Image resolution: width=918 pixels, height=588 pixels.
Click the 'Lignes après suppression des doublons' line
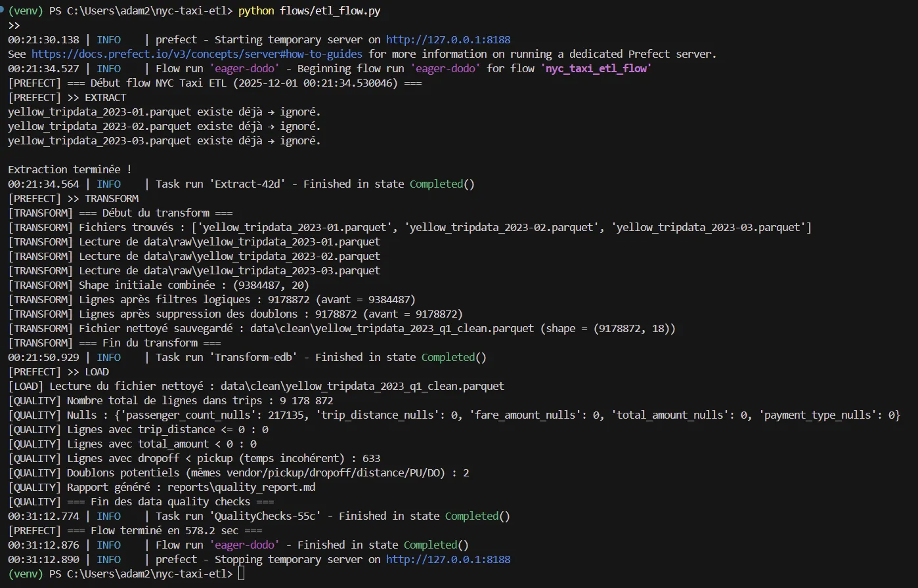[x=235, y=314]
